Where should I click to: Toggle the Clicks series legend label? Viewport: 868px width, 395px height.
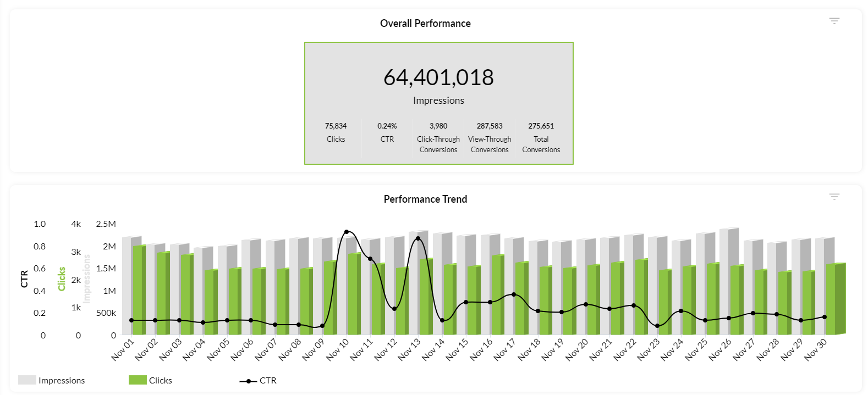coord(161,381)
